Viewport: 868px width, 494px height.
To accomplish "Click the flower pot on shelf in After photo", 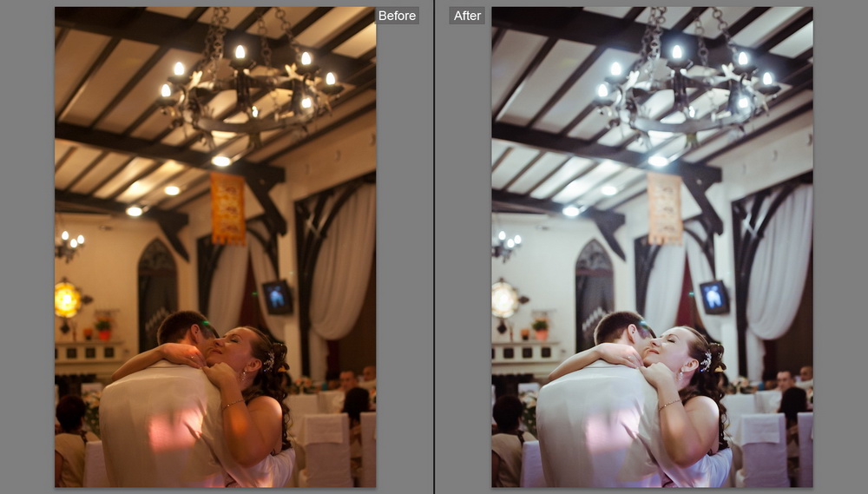I will pyautogui.click(x=541, y=328).
